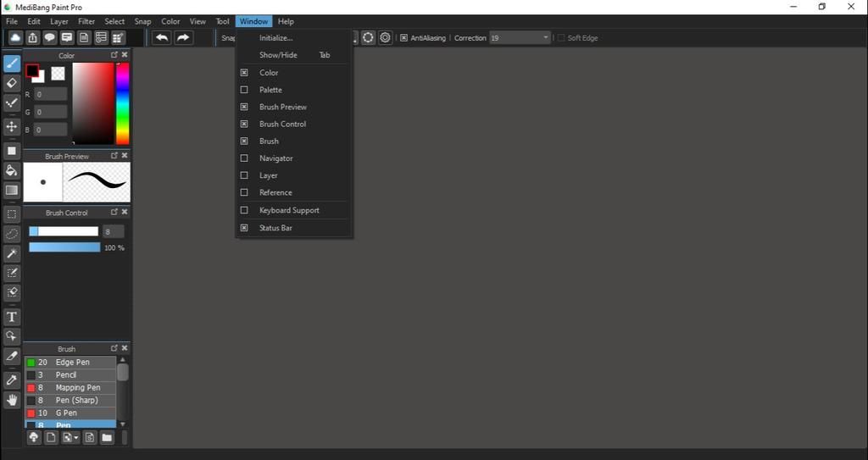Image resolution: width=868 pixels, height=460 pixels.
Task: Click the circular snap icon beside menu
Action: tap(368, 37)
